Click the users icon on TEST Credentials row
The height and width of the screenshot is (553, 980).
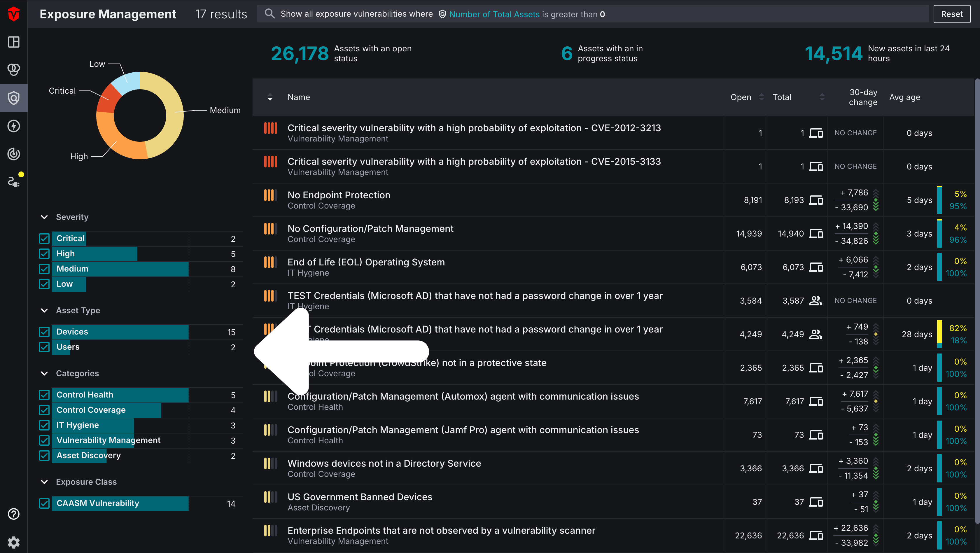pos(816,300)
